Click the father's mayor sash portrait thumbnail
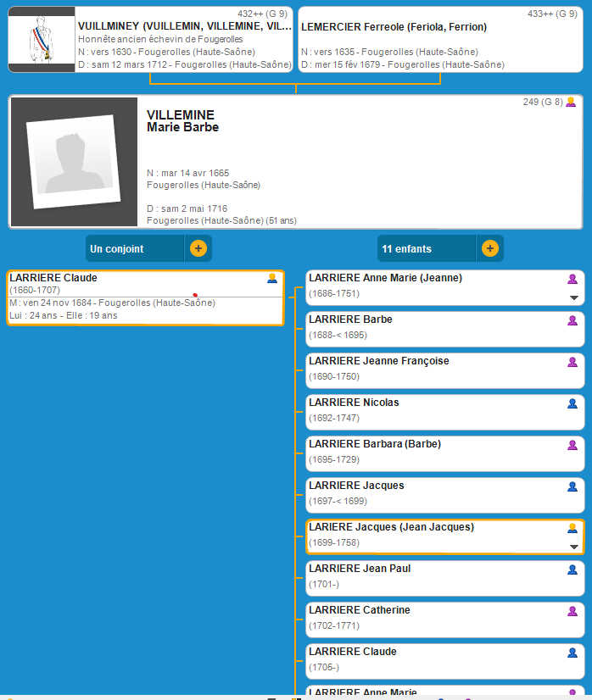 42,39
